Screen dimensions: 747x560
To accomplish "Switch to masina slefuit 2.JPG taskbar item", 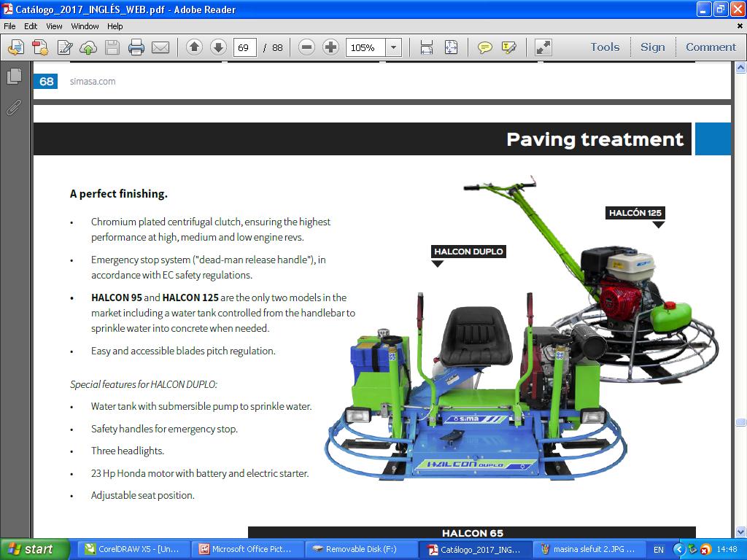I will coord(589,549).
